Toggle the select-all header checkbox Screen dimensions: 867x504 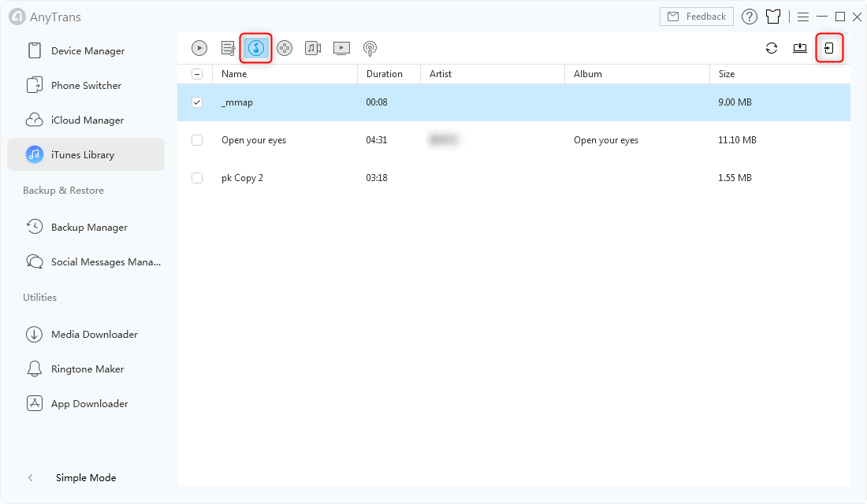point(197,74)
